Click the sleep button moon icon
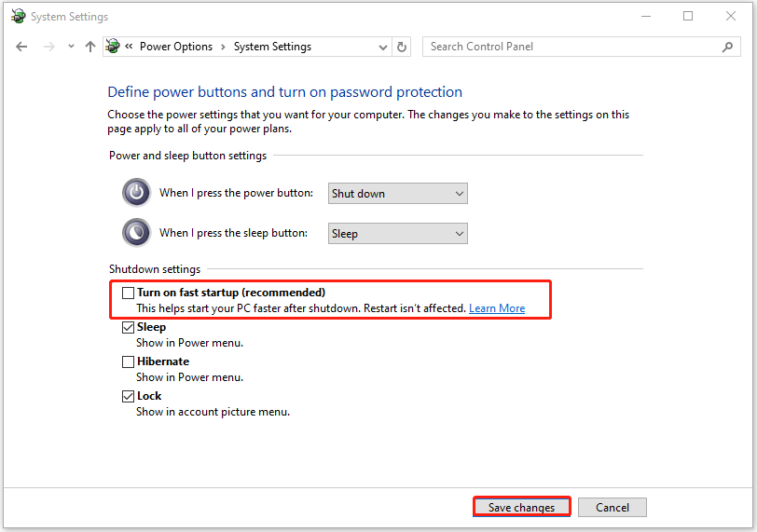The height and width of the screenshot is (532, 757). (136, 232)
